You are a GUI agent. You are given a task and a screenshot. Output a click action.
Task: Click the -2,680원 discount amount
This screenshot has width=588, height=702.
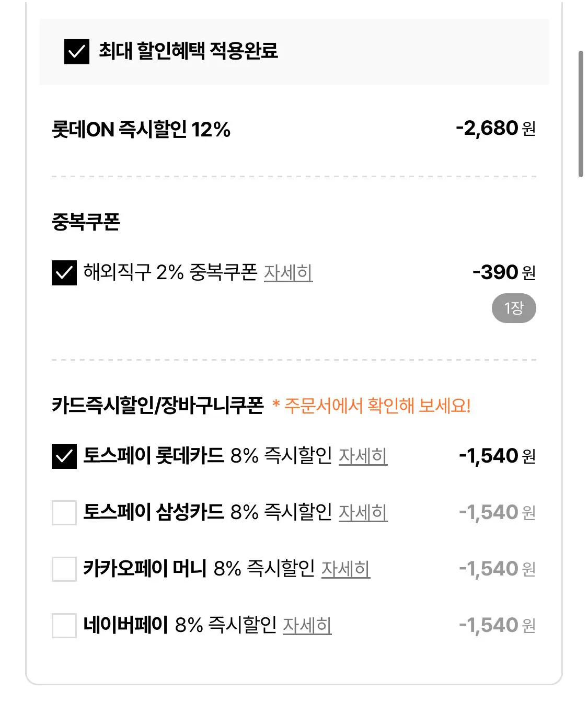coord(495,127)
